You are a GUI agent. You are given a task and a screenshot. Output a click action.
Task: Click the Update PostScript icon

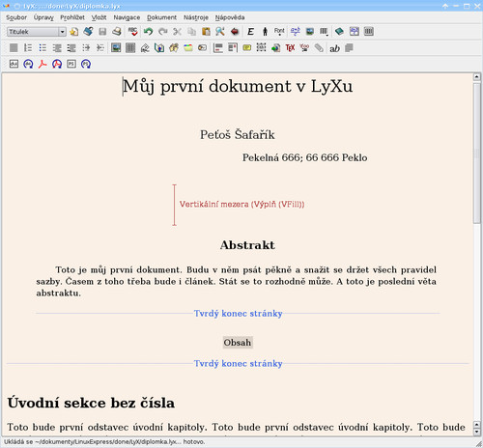pos(86,64)
